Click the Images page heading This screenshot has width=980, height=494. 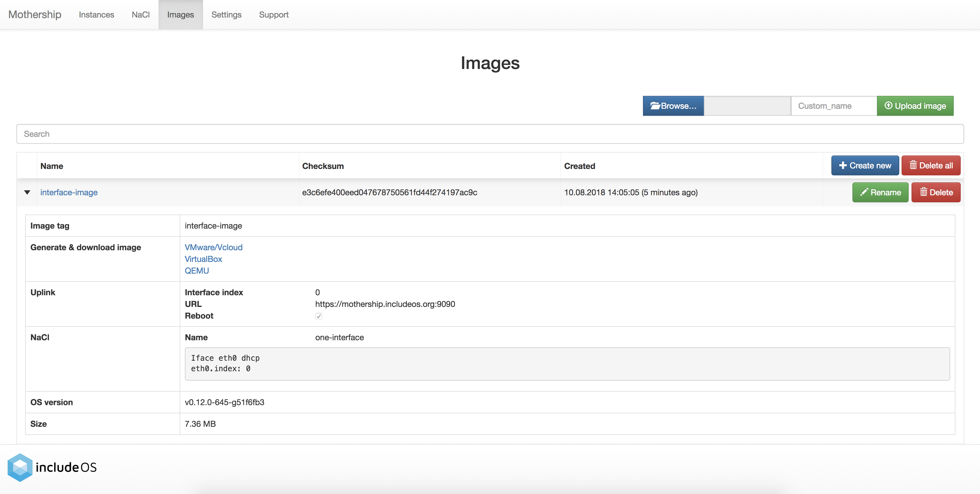pos(490,63)
